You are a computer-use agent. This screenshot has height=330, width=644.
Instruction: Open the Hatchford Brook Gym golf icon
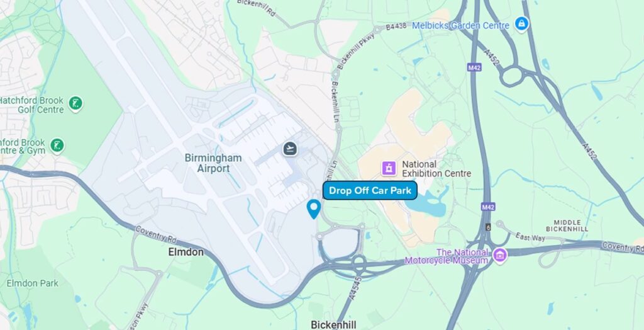[57, 145]
